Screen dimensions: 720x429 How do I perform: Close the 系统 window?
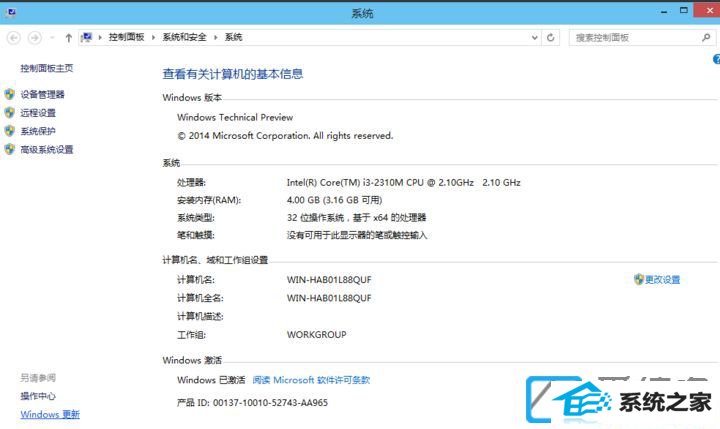(x=709, y=10)
